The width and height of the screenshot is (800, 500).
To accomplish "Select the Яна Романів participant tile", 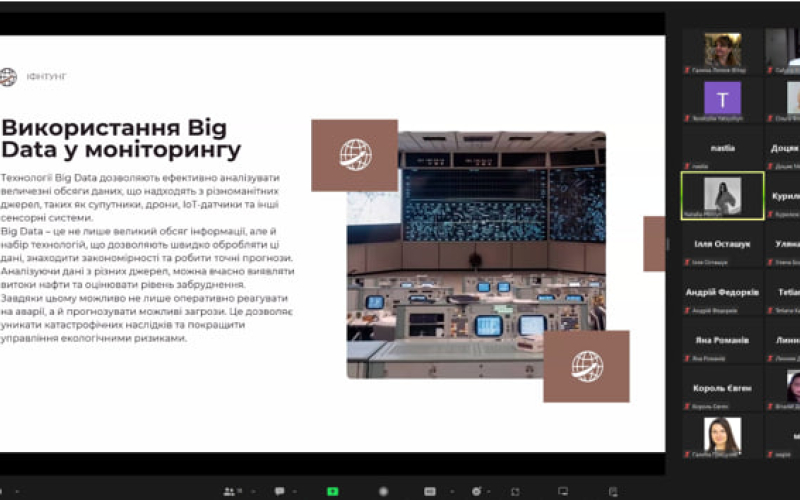I will point(722,340).
